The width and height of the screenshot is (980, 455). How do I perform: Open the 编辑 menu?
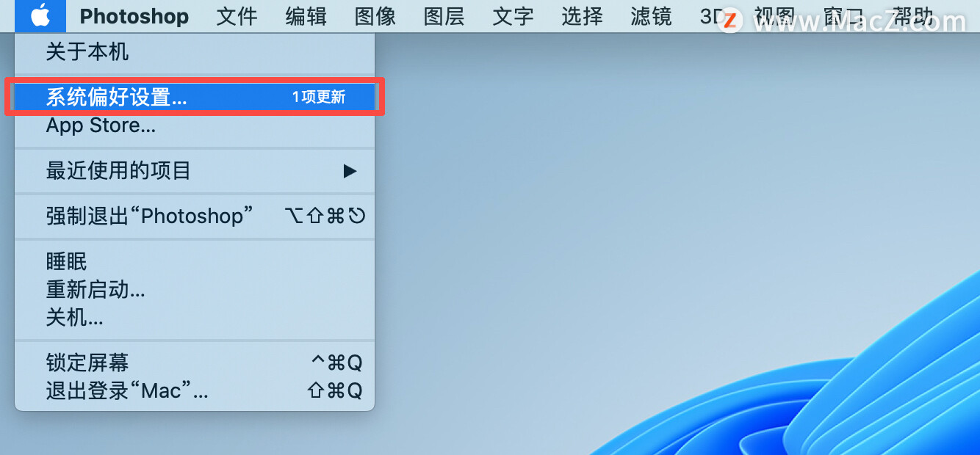tap(306, 16)
